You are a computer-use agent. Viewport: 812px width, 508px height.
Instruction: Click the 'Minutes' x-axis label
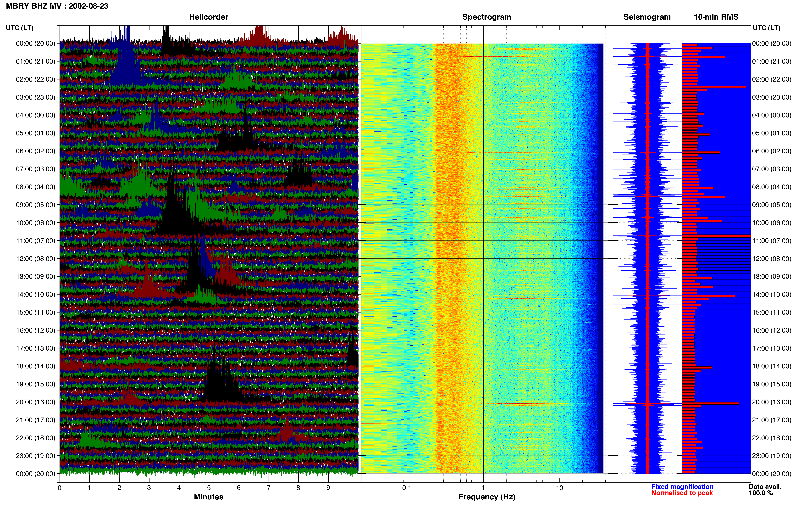(x=209, y=497)
